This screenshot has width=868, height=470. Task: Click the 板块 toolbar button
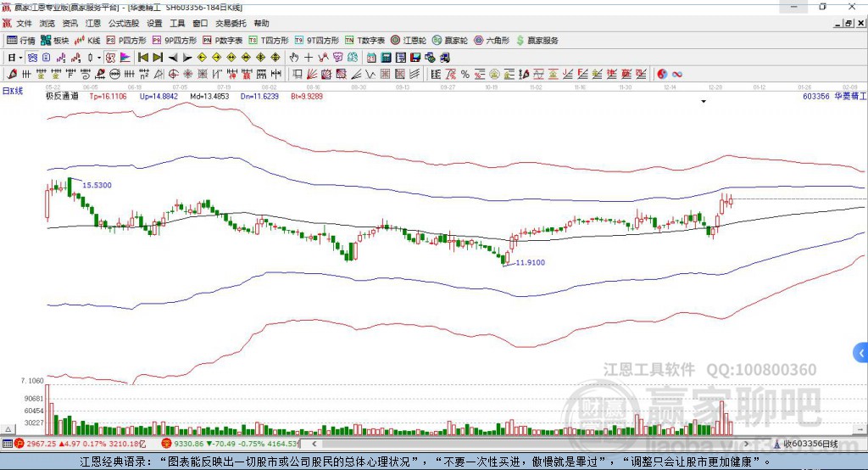54,41
